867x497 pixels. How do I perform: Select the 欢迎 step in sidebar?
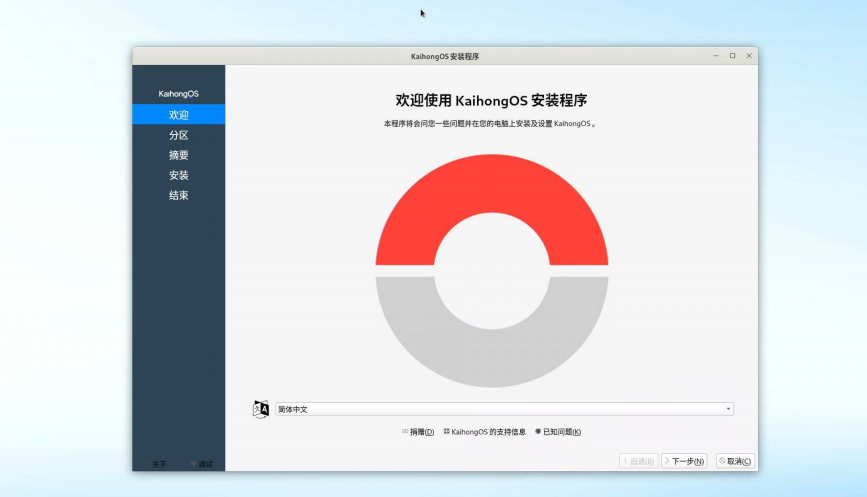(179, 115)
